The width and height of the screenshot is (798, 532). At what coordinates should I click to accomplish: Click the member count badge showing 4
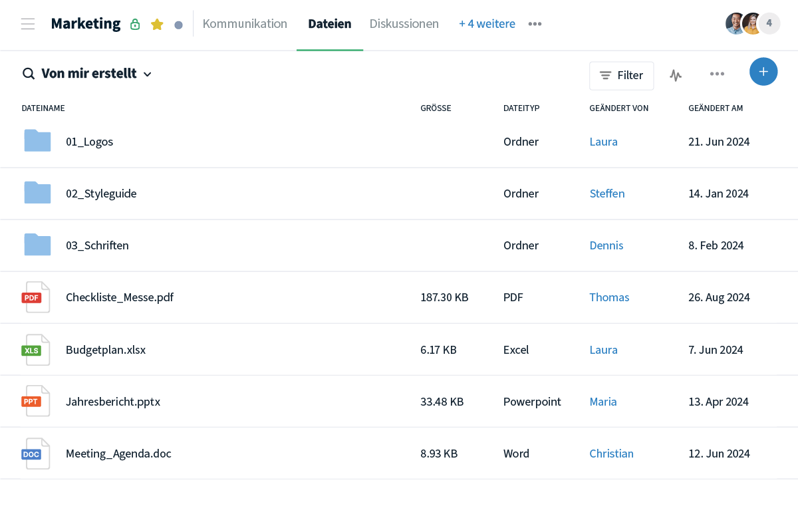(769, 23)
